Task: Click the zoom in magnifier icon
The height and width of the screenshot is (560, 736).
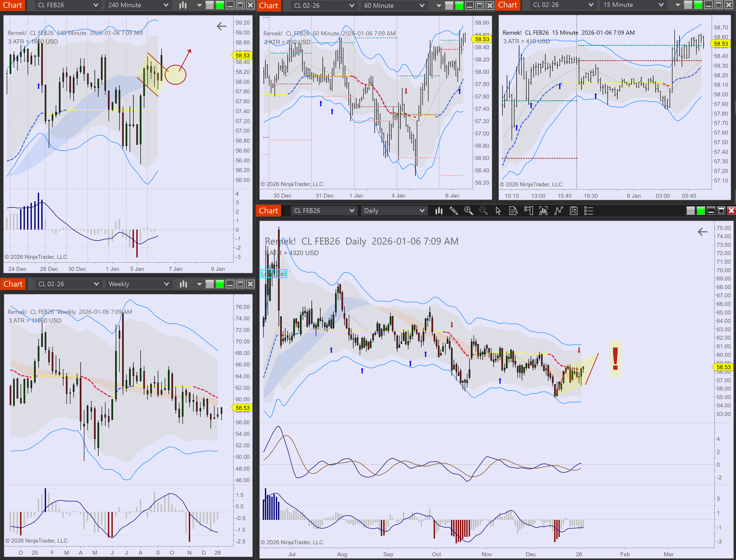Action: click(468, 211)
